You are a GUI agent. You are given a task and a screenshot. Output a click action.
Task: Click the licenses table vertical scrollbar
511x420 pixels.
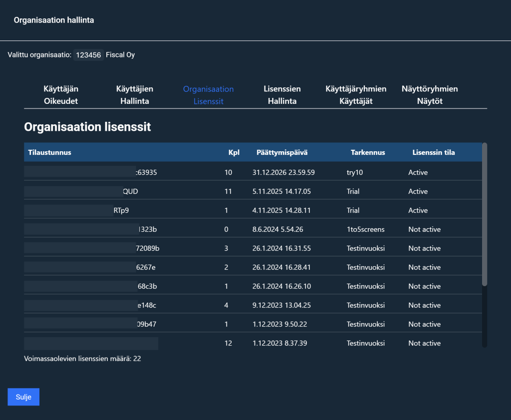point(484,215)
